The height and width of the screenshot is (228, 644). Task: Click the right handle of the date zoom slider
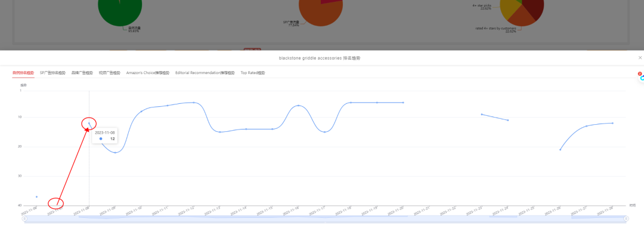(626, 218)
